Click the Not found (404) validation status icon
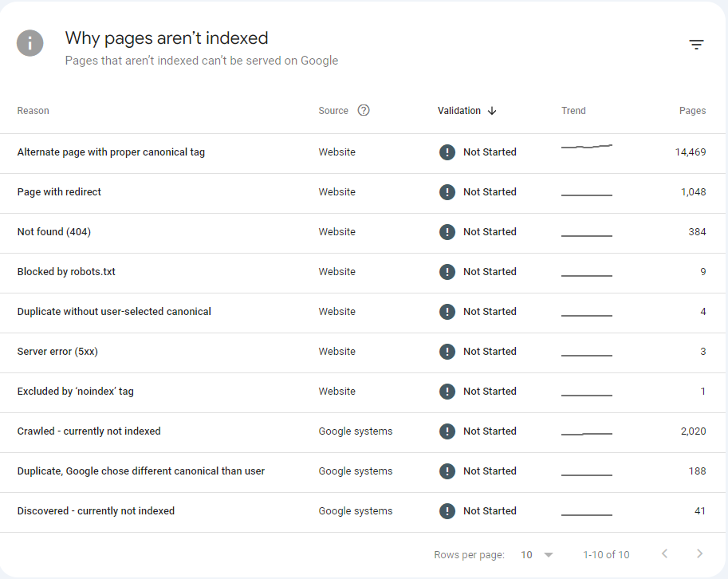 (x=447, y=232)
